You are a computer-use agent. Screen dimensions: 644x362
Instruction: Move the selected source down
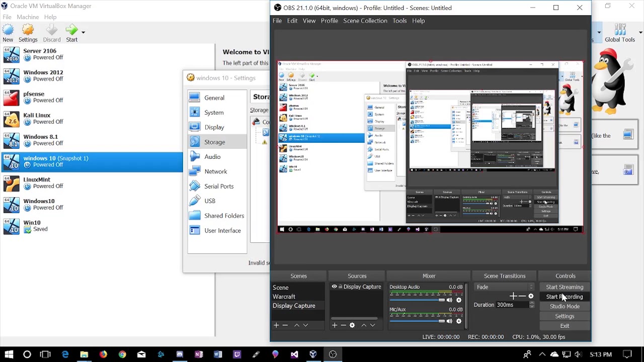point(373,325)
